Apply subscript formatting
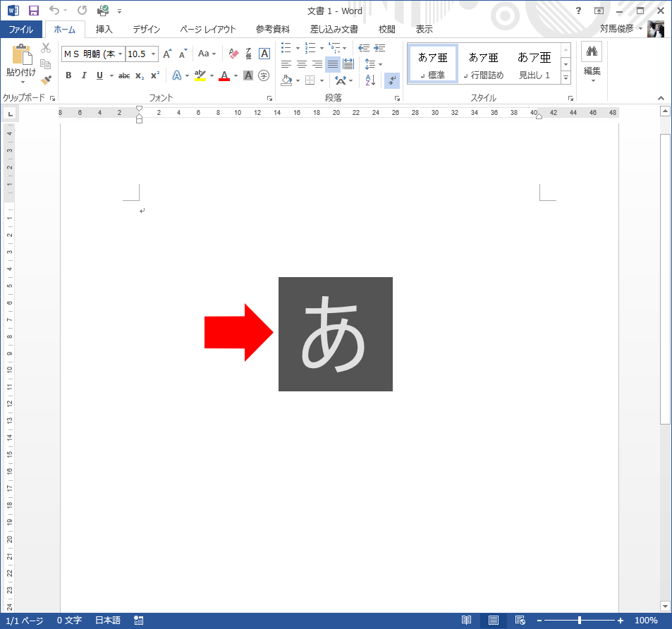 coord(140,76)
